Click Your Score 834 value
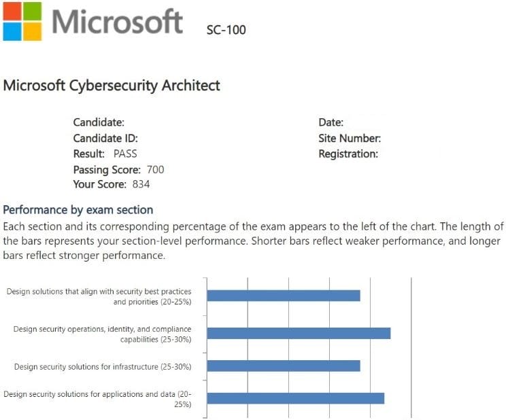508x420 pixels. (141, 184)
